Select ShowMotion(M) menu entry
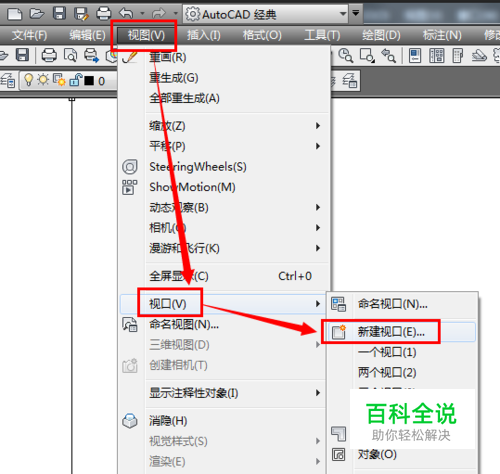Viewport: 500px width, 474px height. [224, 187]
